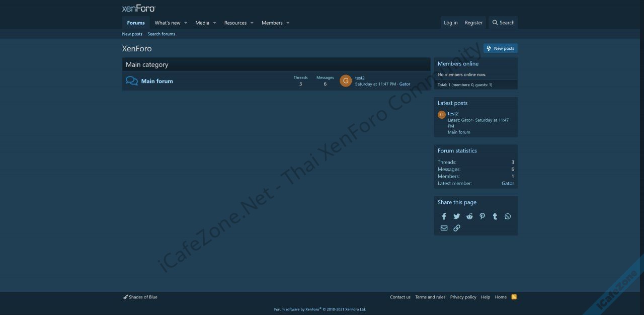Share this page on Twitter
The image size is (644, 315).
click(456, 216)
